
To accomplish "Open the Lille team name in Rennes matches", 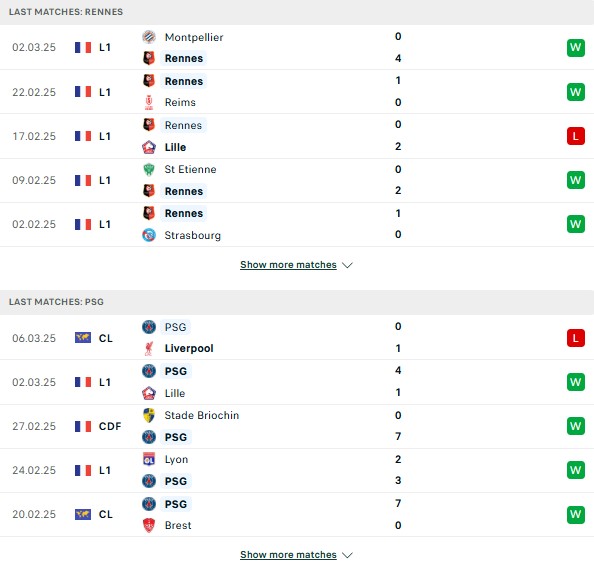I will tap(175, 147).
